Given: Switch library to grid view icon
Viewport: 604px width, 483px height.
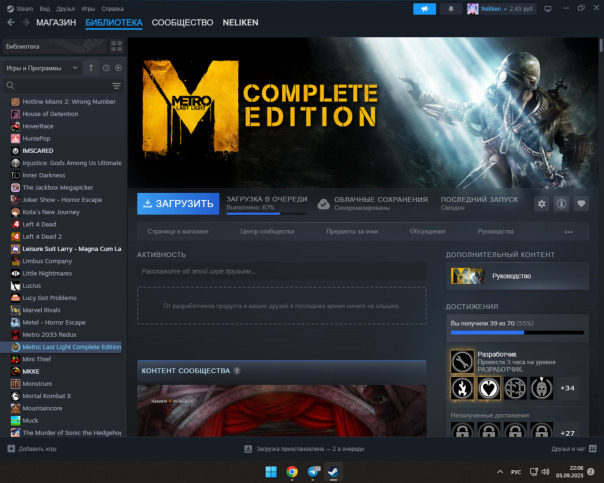Looking at the screenshot, I should [117, 46].
